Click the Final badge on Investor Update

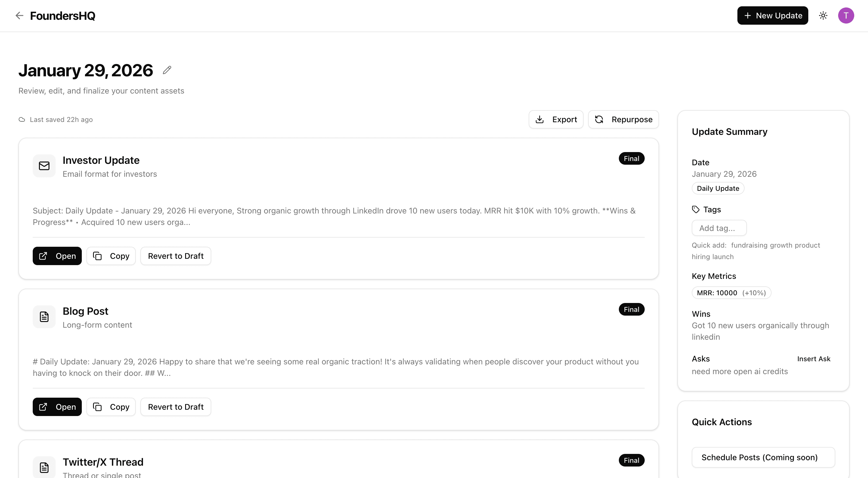(631, 158)
